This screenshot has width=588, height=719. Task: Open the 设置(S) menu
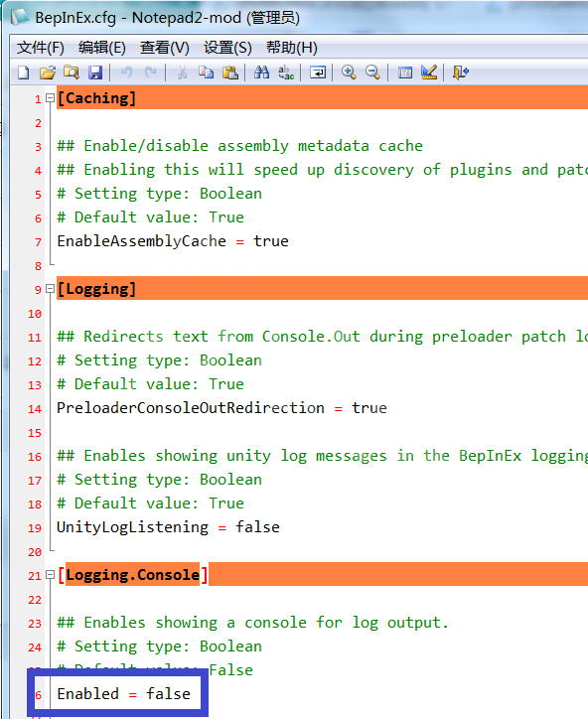pyautogui.click(x=227, y=48)
